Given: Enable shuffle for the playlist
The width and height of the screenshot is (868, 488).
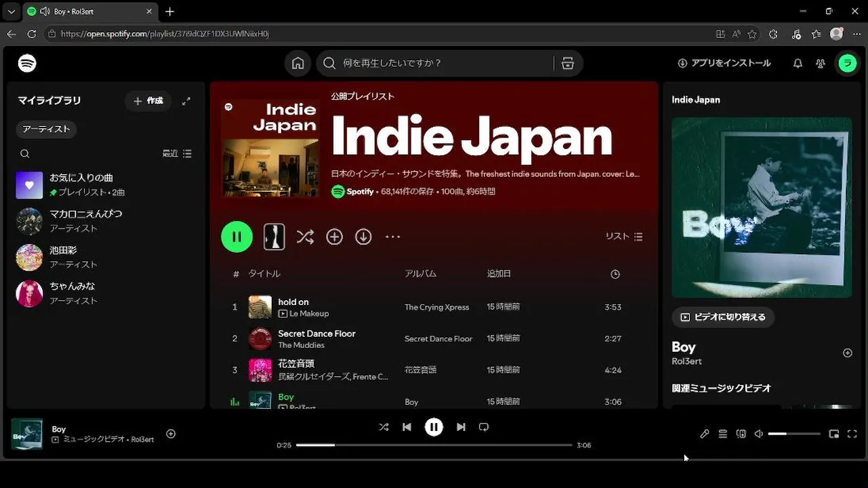Looking at the screenshot, I should [305, 237].
